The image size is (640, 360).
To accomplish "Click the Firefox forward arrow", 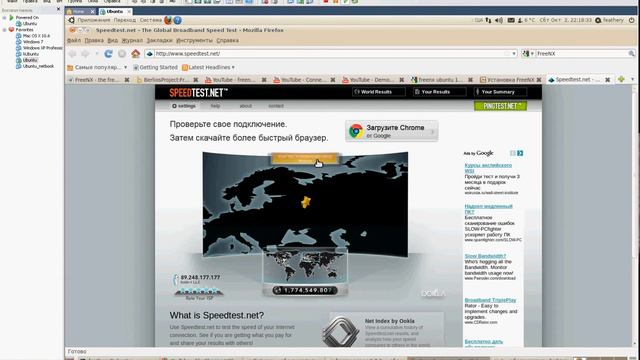I will (x=85, y=53).
